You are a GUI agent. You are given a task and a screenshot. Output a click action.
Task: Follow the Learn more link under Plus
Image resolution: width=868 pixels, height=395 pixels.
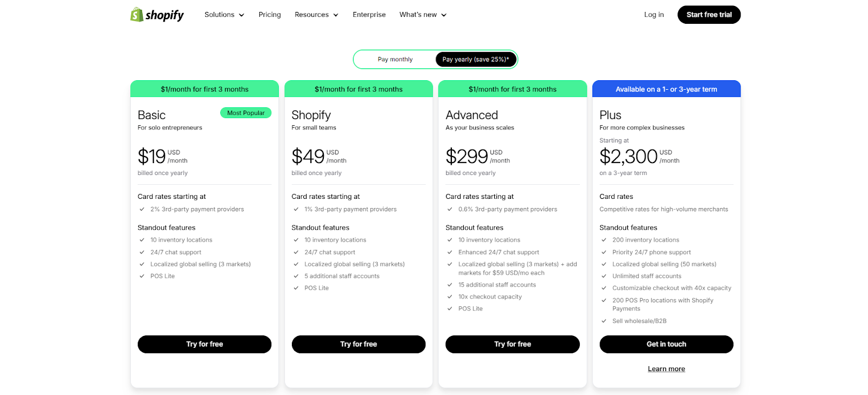point(666,369)
